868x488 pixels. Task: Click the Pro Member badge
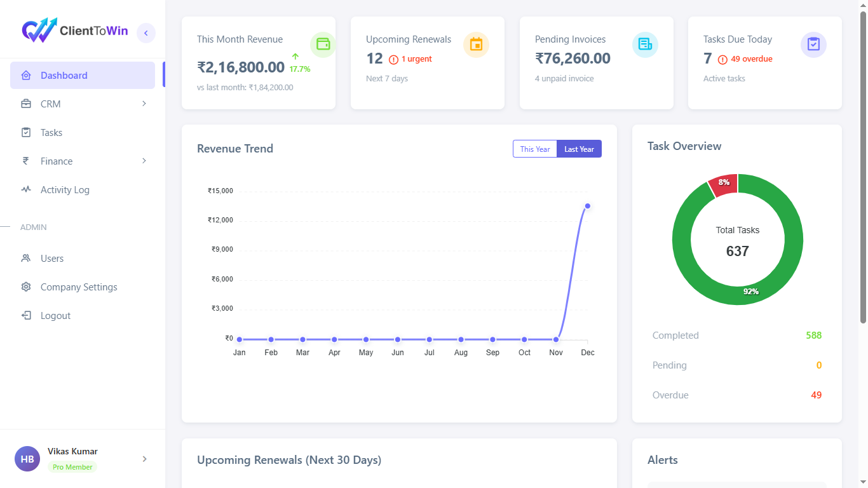[x=72, y=466]
